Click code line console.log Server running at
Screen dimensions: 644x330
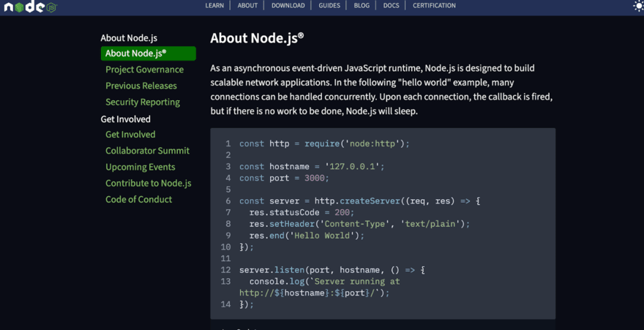[x=320, y=288]
